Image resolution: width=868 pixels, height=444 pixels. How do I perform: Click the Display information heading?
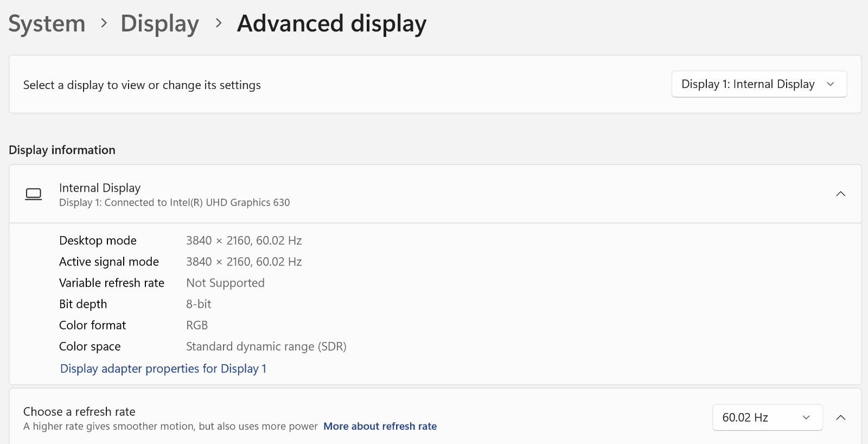[x=62, y=150]
